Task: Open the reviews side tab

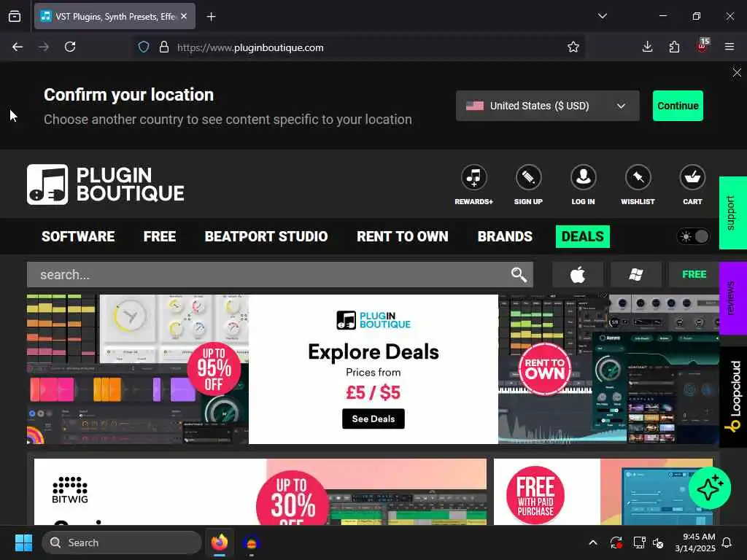Action: 732,298
